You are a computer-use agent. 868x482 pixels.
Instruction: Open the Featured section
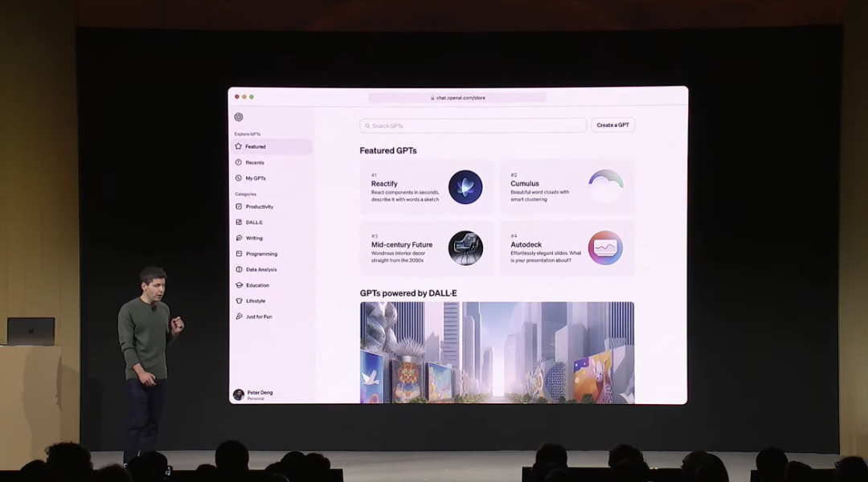point(272,147)
